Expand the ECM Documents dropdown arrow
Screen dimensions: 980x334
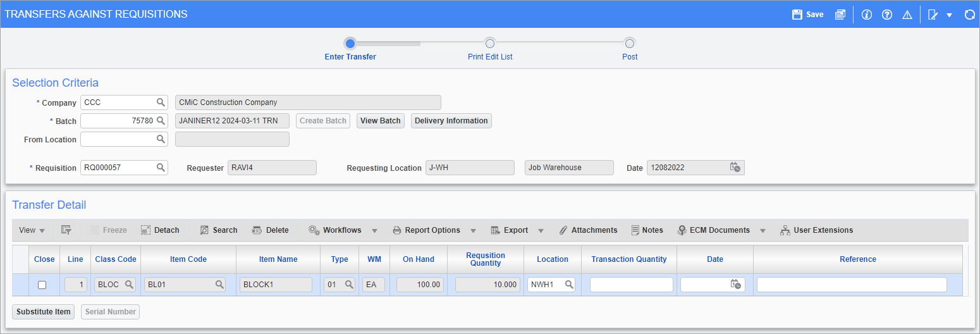pos(763,231)
